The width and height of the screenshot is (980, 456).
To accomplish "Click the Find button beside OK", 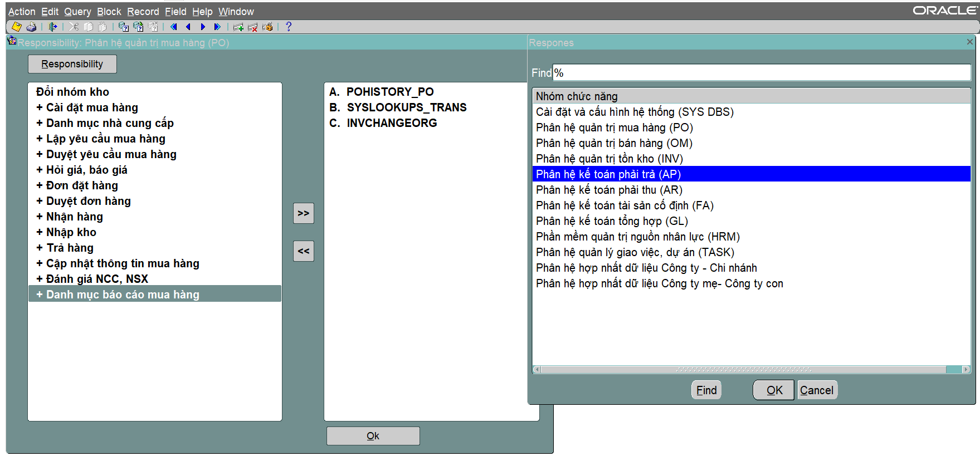I will 706,390.
